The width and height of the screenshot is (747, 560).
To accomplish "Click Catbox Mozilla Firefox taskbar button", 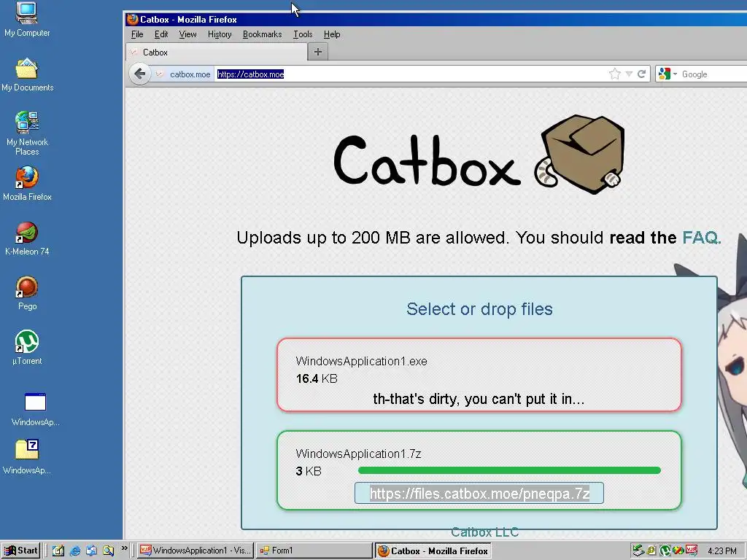I will coord(433,551).
